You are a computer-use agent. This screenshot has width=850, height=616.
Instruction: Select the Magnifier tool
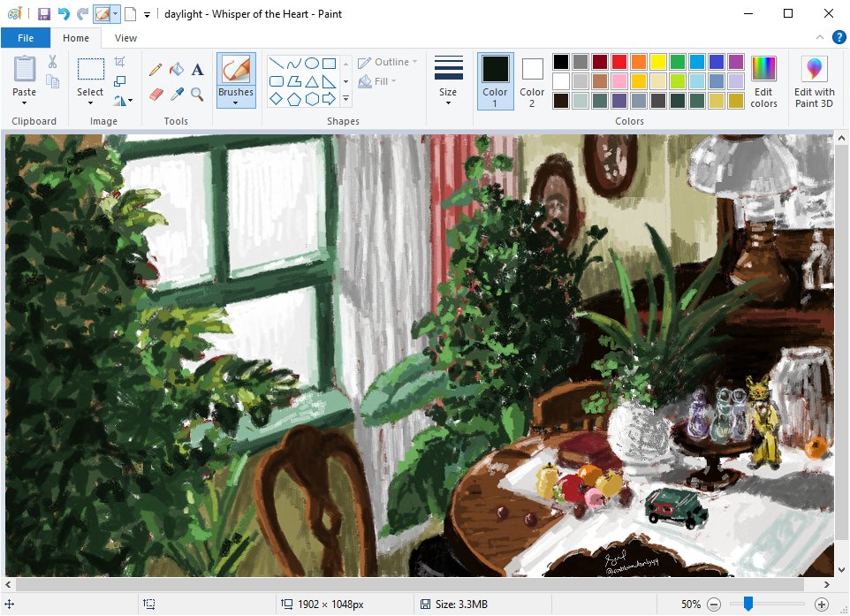197,95
